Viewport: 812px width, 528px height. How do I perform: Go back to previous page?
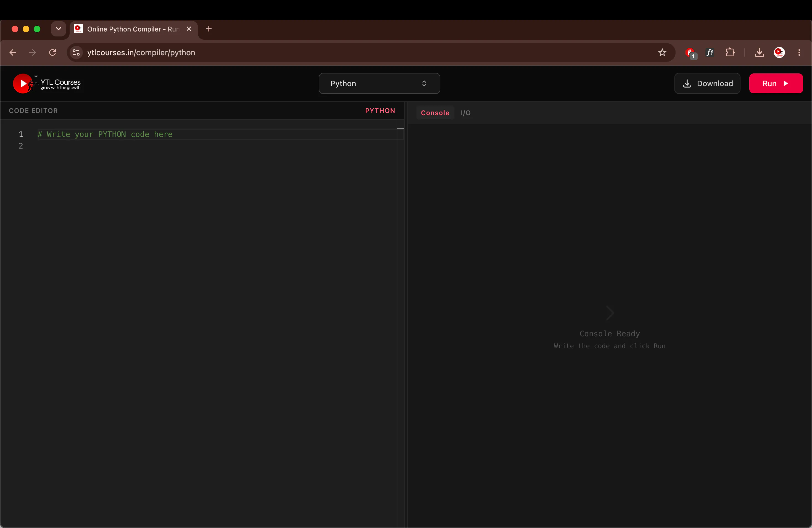point(13,52)
